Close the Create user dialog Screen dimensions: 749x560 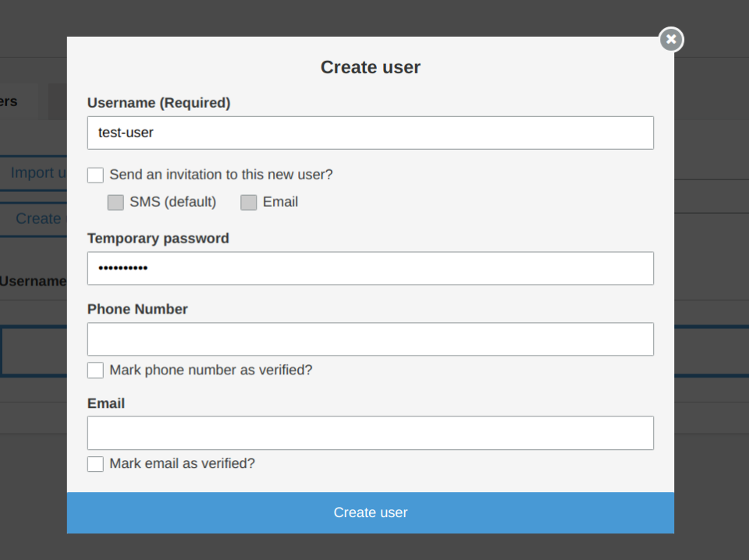pos(671,39)
